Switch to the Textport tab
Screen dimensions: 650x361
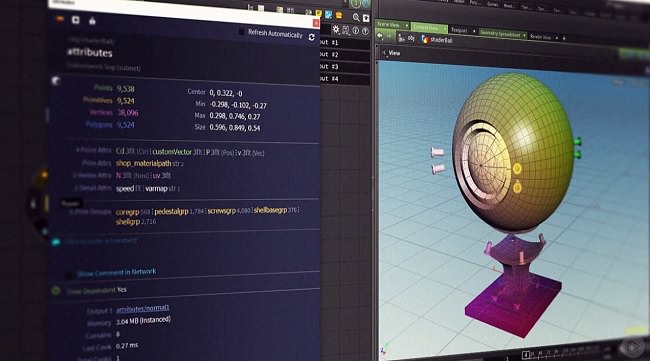click(459, 30)
